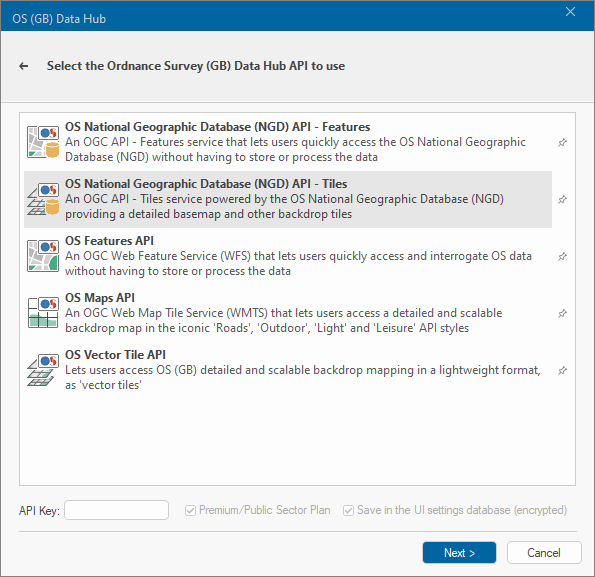This screenshot has width=595, height=577.
Task: Pin the OS Features API entry
Action: [562, 256]
